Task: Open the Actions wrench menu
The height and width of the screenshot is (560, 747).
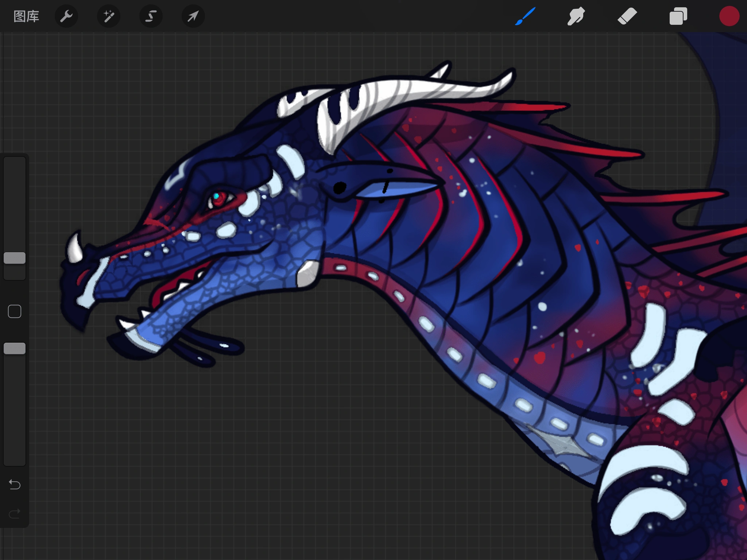Action: pyautogui.click(x=66, y=16)
